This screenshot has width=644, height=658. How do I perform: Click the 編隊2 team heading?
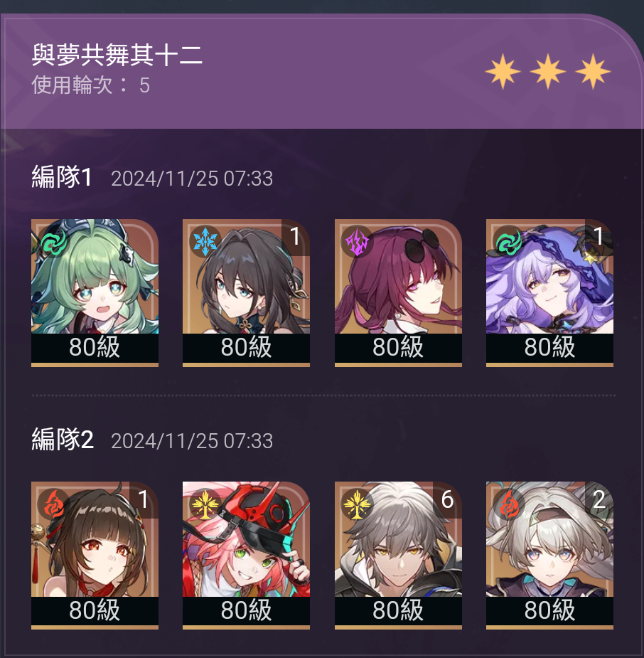coord(63,440)
